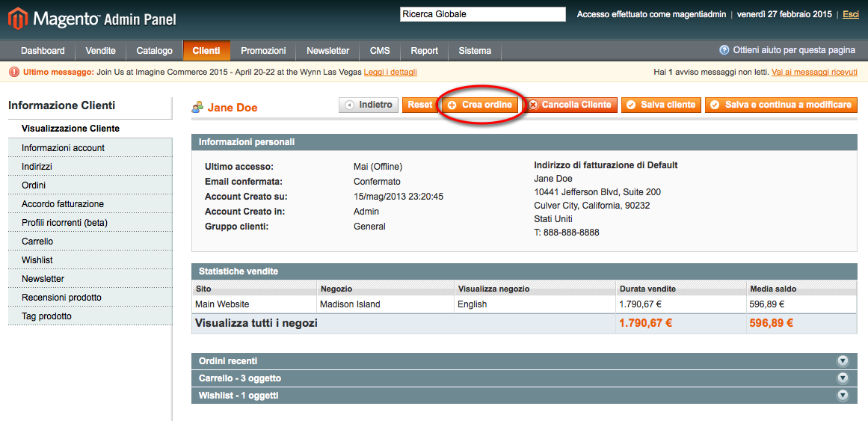868x421 pixels.
Task: Open the Catalogo menu
Action: point(154,51)
